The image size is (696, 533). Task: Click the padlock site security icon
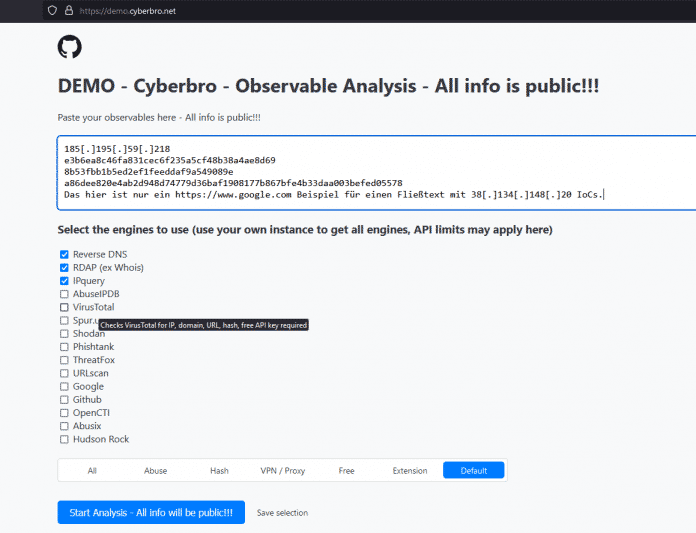coord(68,10)
